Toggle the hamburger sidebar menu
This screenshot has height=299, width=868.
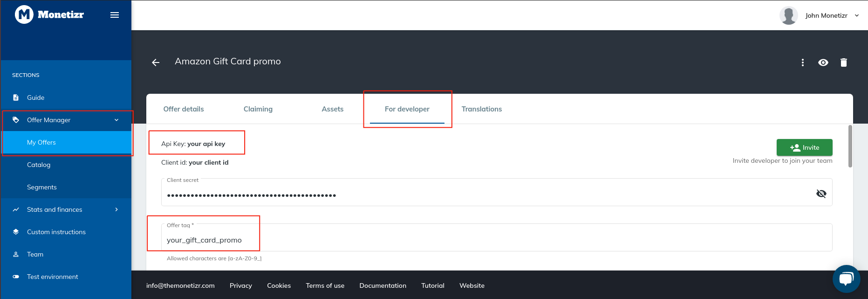tap(115, 15)
